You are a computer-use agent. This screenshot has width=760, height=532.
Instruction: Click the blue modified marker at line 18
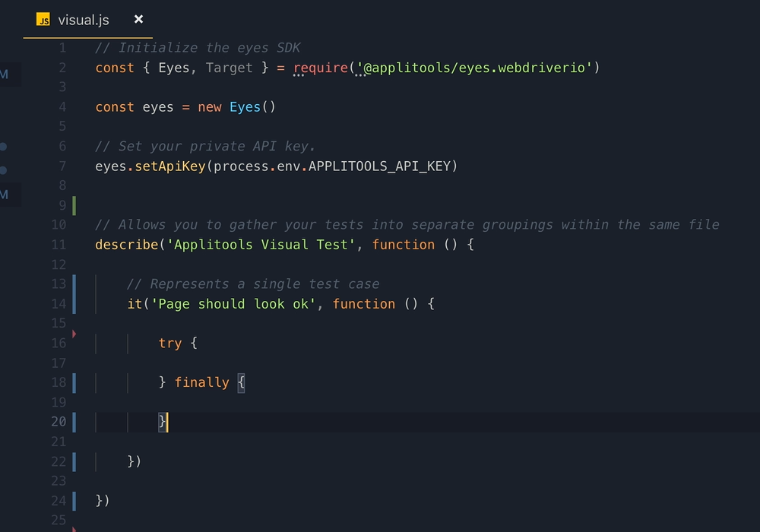click(x=74, y=382)
